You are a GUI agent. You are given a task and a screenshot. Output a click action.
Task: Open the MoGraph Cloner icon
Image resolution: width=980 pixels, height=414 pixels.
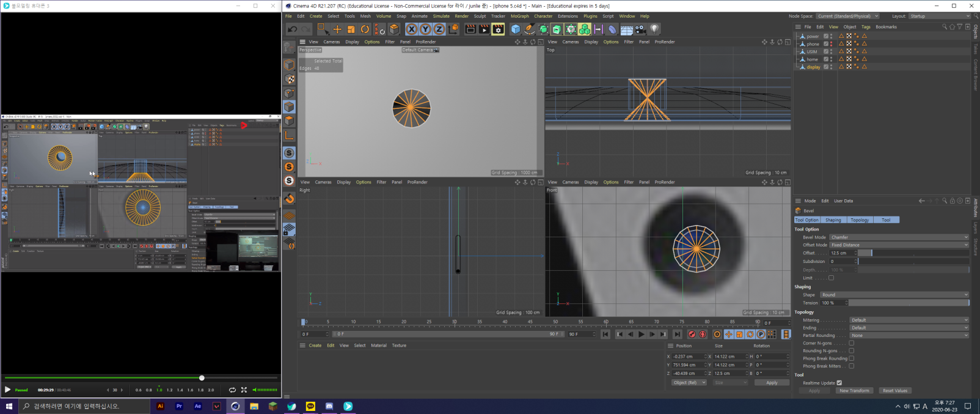coord(585,29)
